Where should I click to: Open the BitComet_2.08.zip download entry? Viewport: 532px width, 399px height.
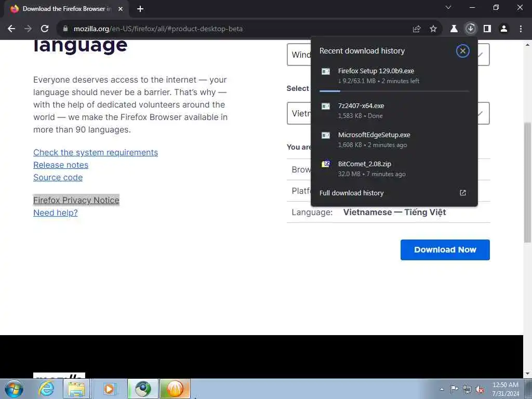tap(394, 169)
